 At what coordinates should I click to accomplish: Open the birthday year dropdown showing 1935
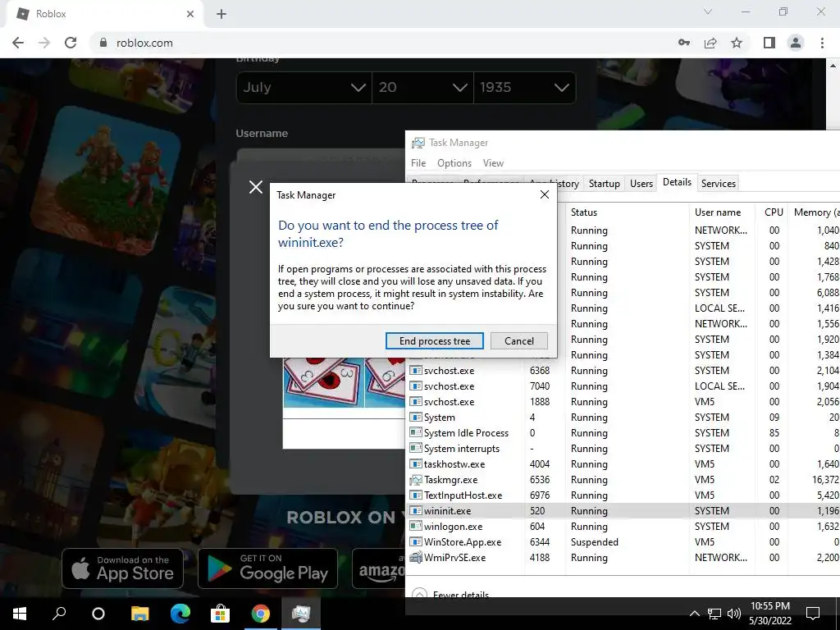pos(524,87)
